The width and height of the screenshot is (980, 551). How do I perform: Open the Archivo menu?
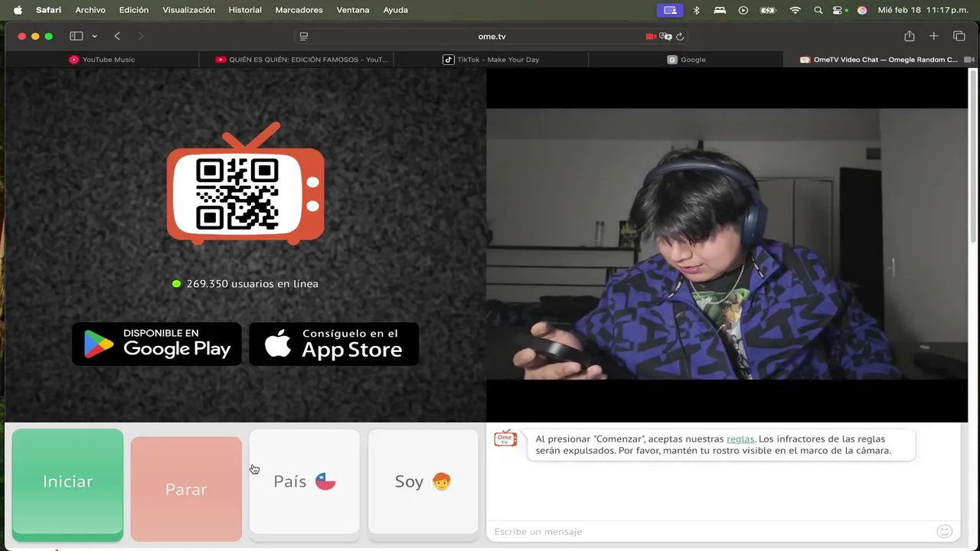(x=90, y=10)
